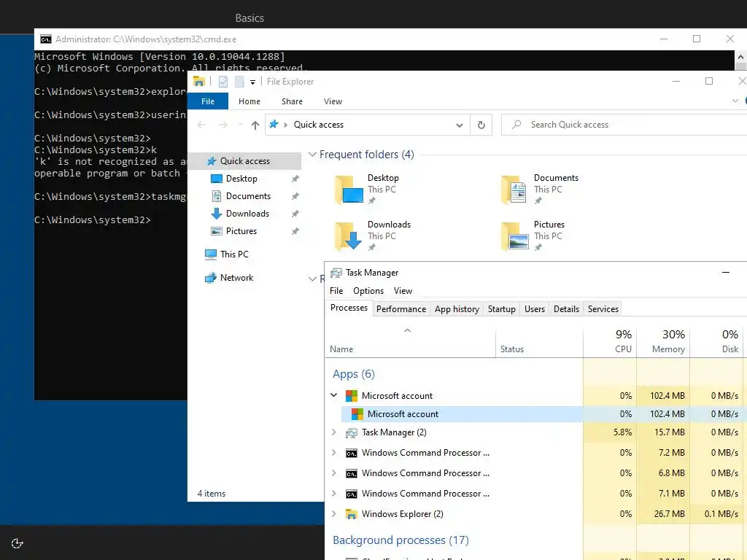Select Network in the navigation pane
This screenshot has height=560, width=747.
pos(236,278)
